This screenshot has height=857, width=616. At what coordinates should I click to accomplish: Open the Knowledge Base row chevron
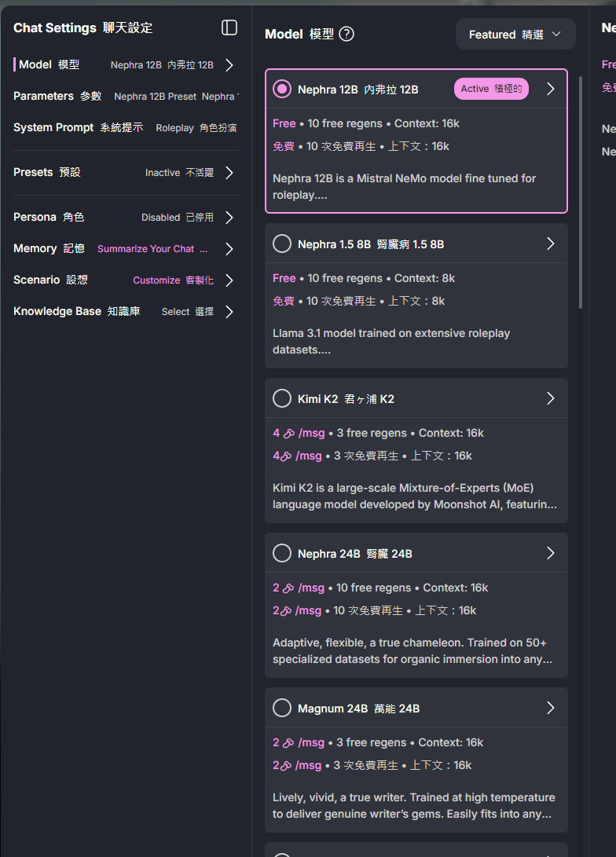(229, 312)
